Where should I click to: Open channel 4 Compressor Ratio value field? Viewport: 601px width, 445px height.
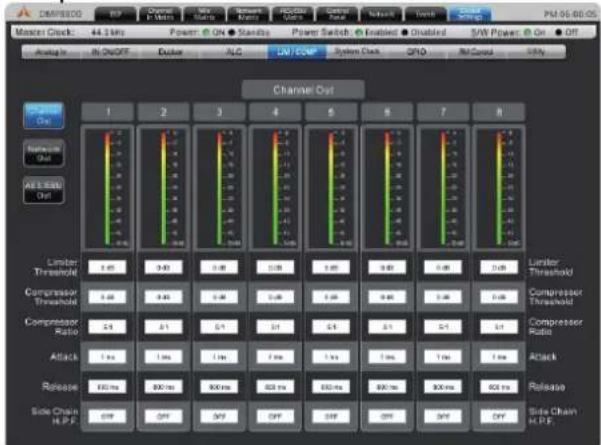275,327
